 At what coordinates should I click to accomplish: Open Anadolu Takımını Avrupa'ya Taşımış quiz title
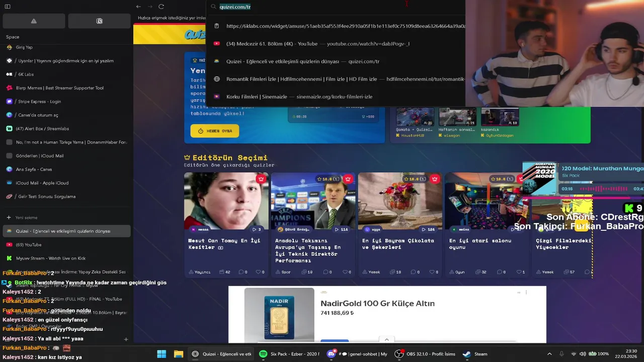(x=308, y=250)
